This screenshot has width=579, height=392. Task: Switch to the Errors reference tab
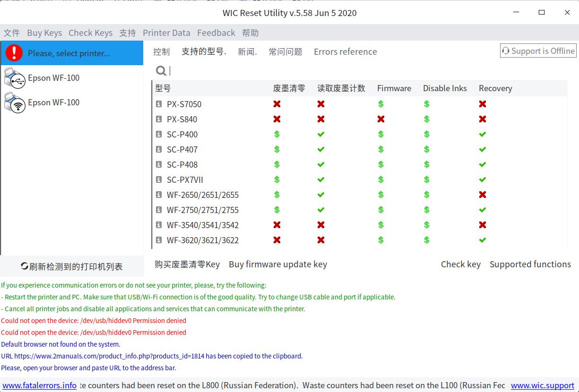346,51
